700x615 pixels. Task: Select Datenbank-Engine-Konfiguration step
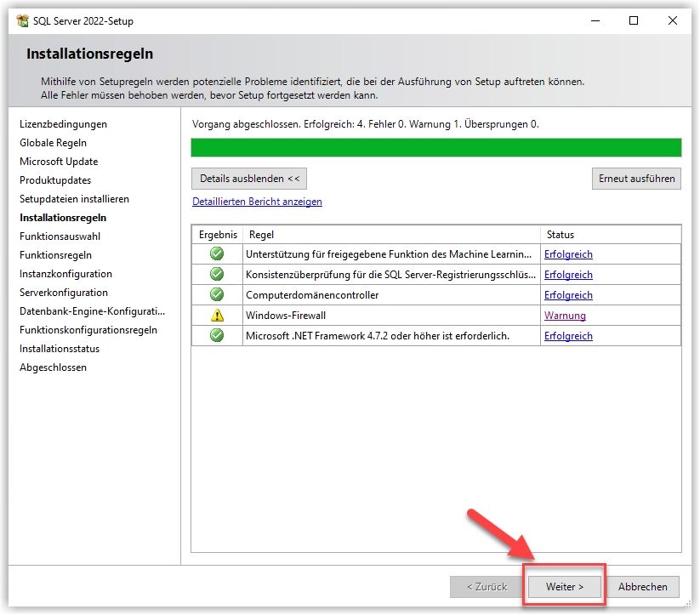(x=93, y=311)
